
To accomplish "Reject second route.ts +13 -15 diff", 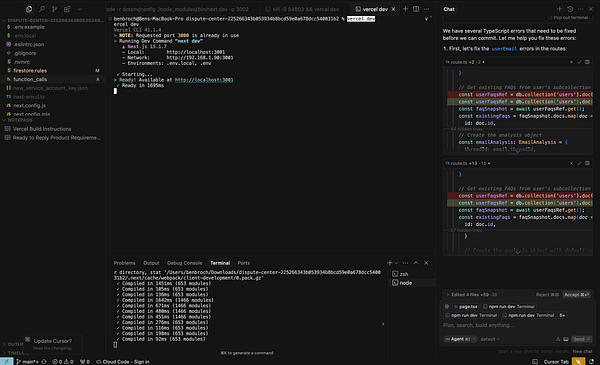I will tap(571, 163).
